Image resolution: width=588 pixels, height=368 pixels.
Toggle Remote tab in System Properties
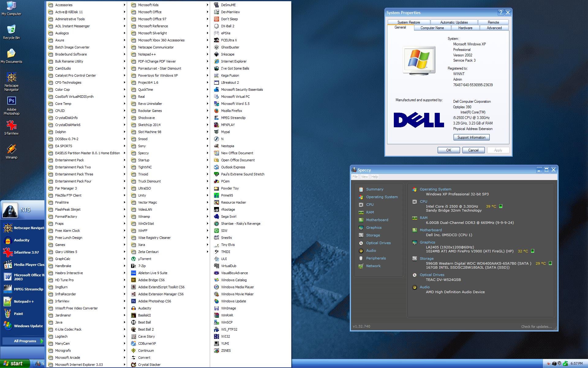pos(493,22)
